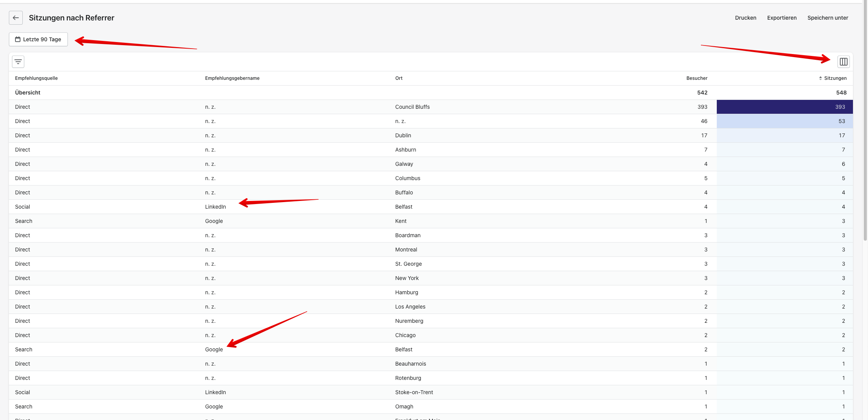The image size is (868, 420).
Task: Click the Sitzungen sort arrow icon
Action: [x=821, y=78]
